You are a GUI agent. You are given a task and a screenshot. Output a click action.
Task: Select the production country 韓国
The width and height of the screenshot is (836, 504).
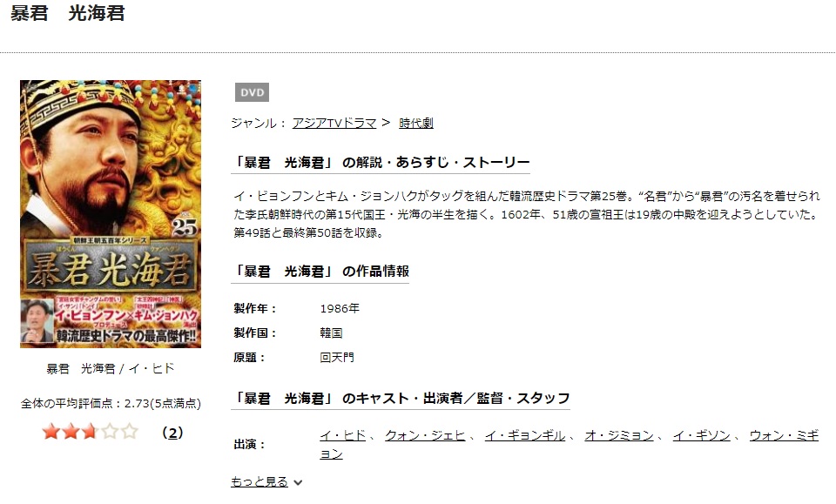[x=331, y=333]
